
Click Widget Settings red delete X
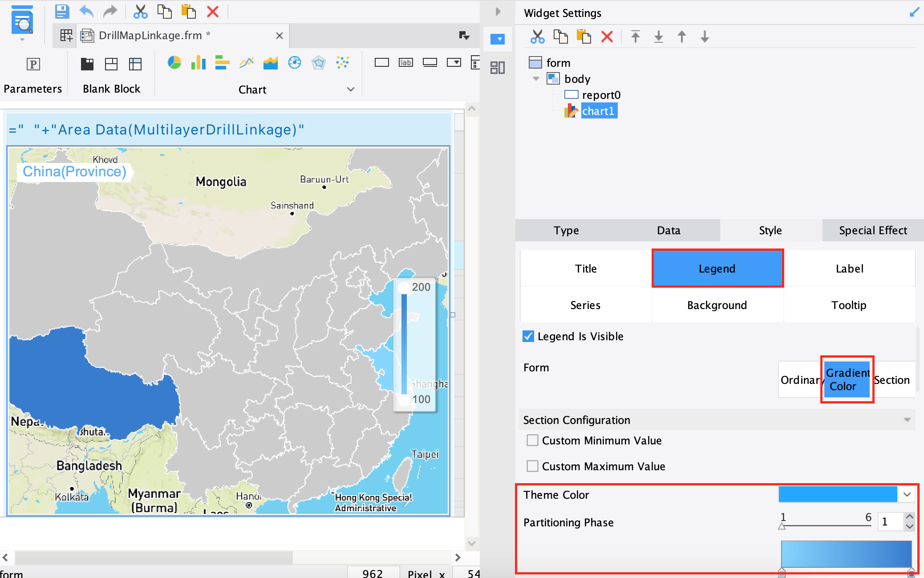point(607,37)
